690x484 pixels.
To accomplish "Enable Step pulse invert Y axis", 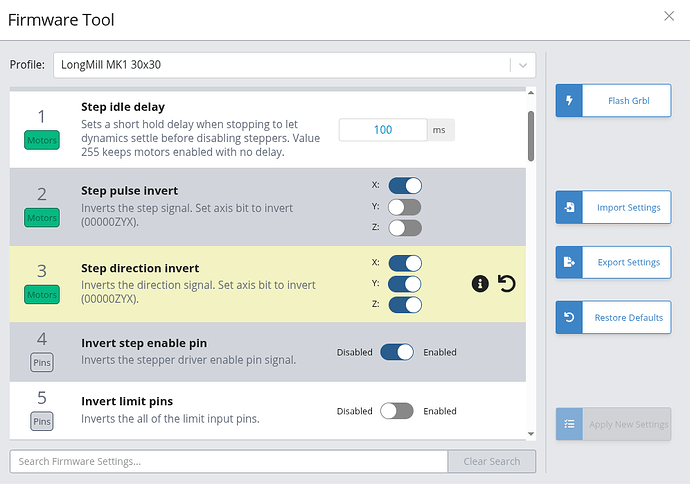I will pyautogui.click(x=405, y=207).
